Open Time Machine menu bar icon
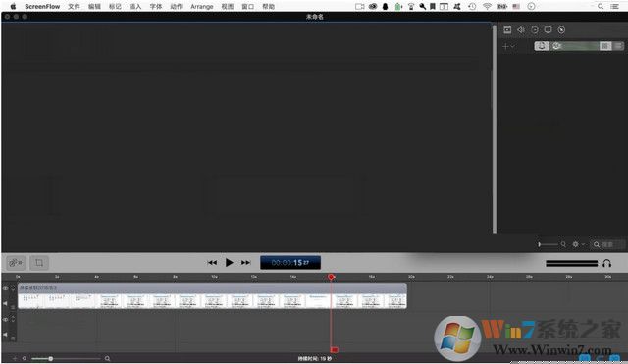Screen dimensions: 628x364 pyautogui.click(x=472, y=7)
